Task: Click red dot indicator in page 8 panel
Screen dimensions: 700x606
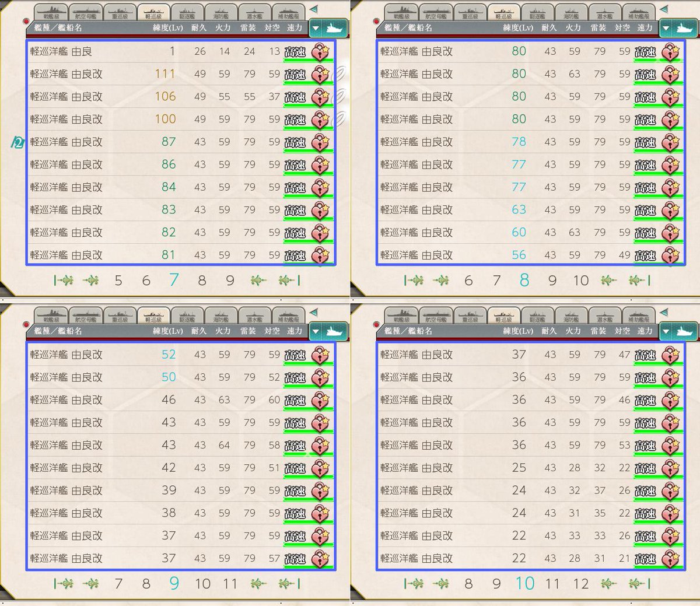Action: pos(376,22)
